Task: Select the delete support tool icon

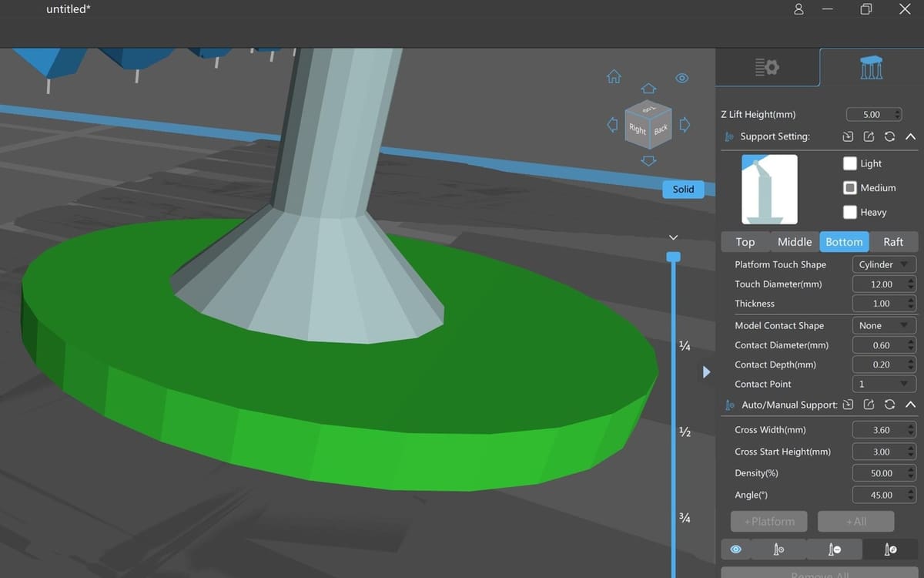Action: pyautogui.click(x=834, y=549)
